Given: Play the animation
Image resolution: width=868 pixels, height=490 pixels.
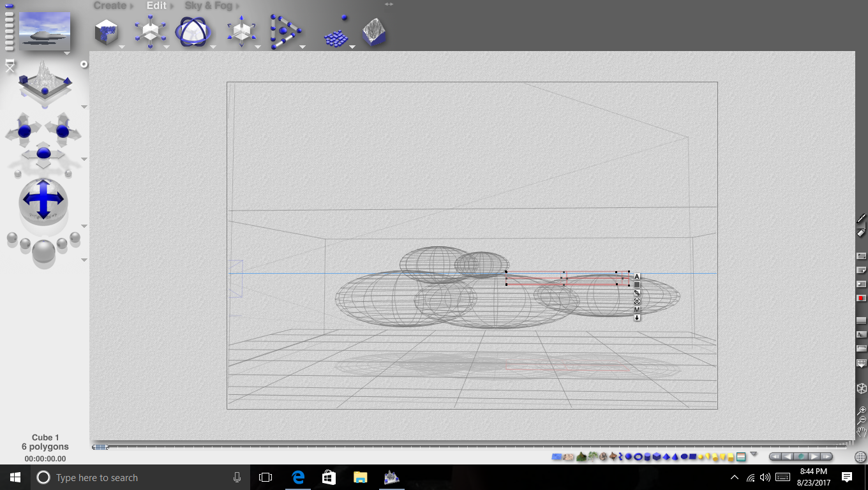Looking at the screenshot, I should (x=814, y=457).
